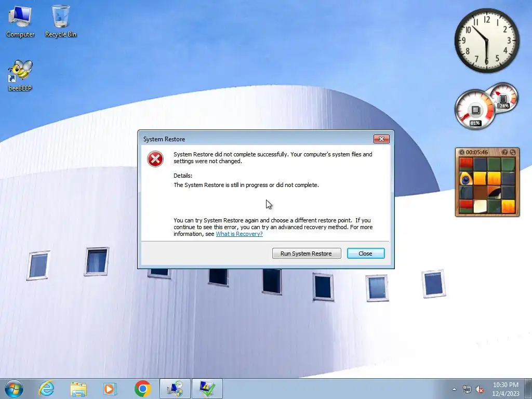
Task: Open the What is Recovery? link
Action: [239, 234]
